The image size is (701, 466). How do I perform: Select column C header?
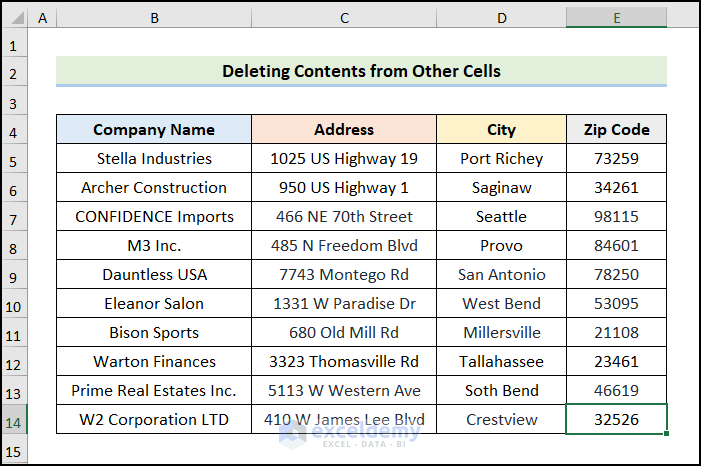click(x=344, y=18)
